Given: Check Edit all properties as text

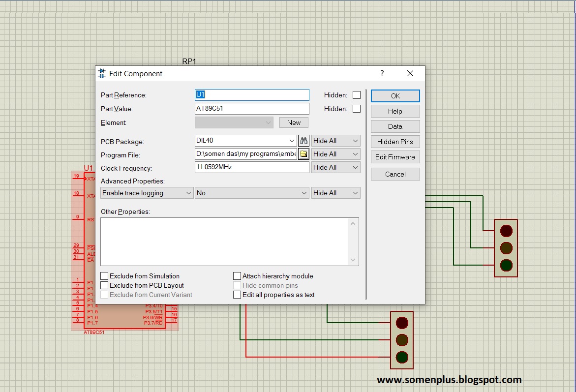Looking at the screenshot, I should (237, 295).
